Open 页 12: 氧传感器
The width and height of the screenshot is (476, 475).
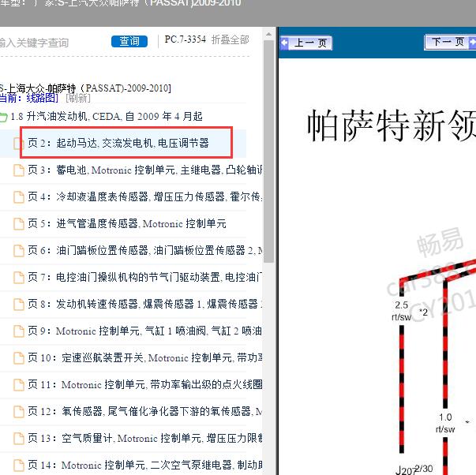click(145, 411)
